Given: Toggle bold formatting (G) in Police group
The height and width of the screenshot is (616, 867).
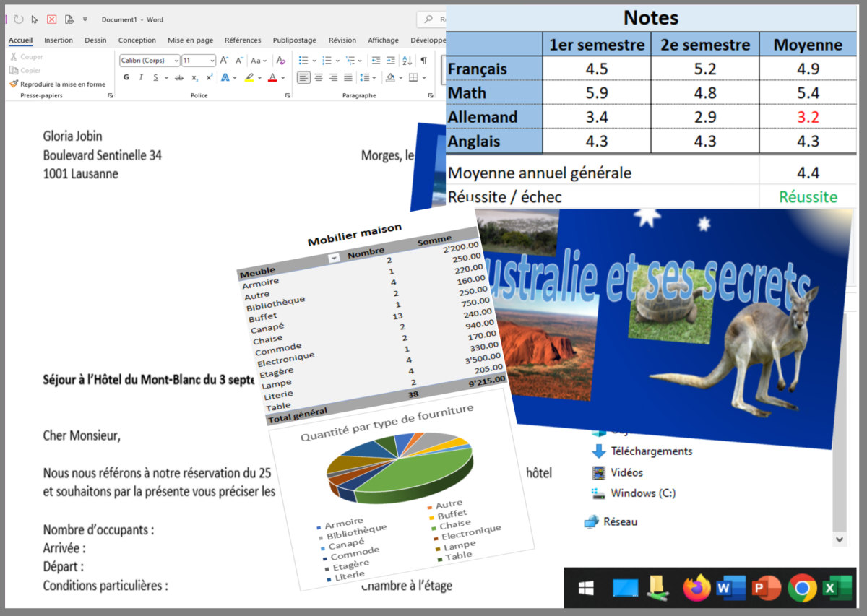Looking at the screenshot, I should 126,78.
